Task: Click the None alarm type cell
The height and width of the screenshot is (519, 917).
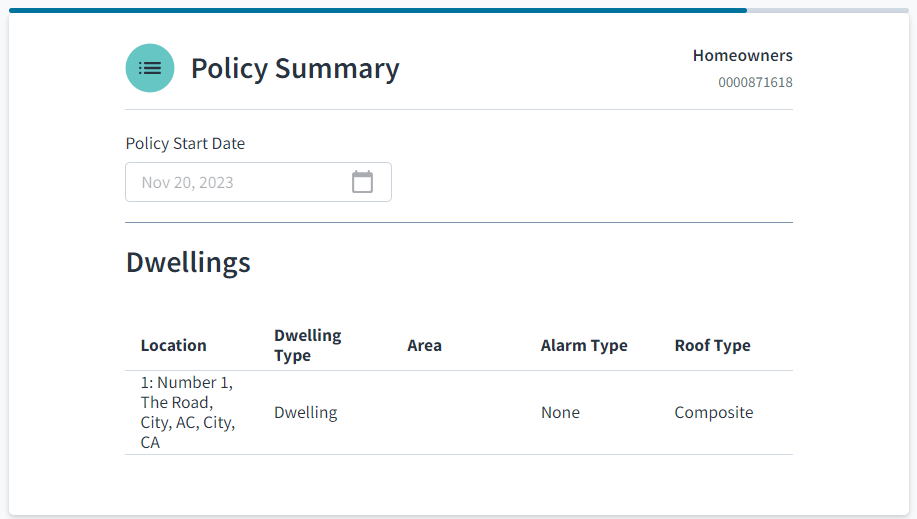Action: coord(560,413)
